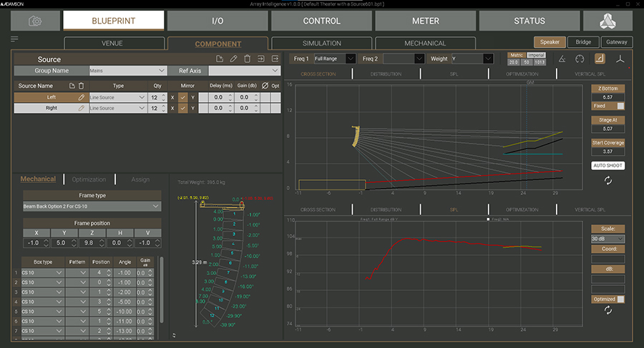The height and width of the screenshot is (348, 644).
Task: Delete source group with trash icon
Action: click(248, 59)
